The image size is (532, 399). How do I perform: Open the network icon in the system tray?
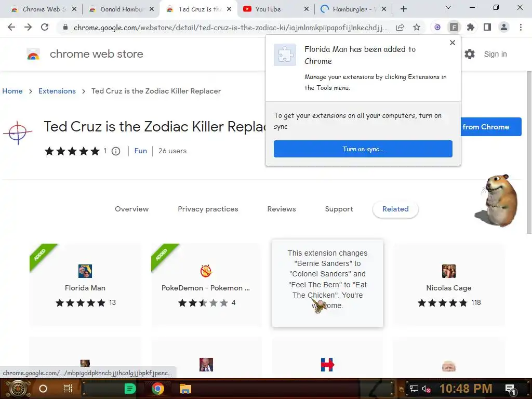(x=414, y=389)
